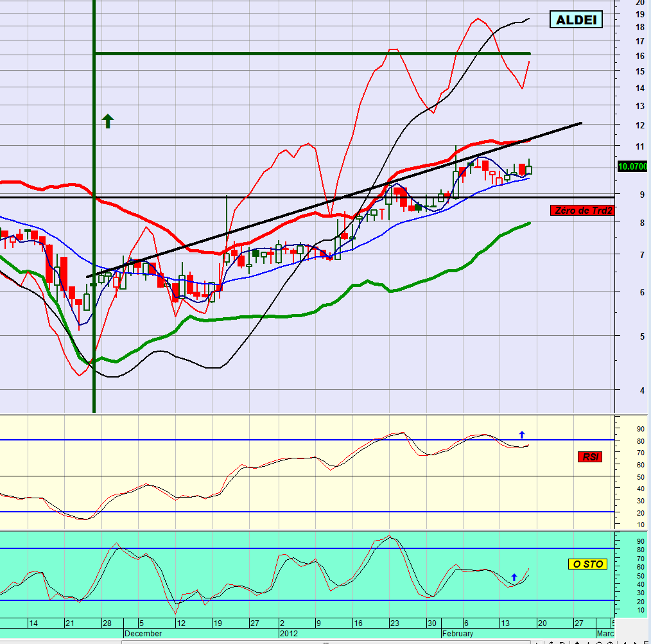Select the blue up arrow in O STO pane
Viewport: 651px width, 644px height.
[x=514, y=577]
